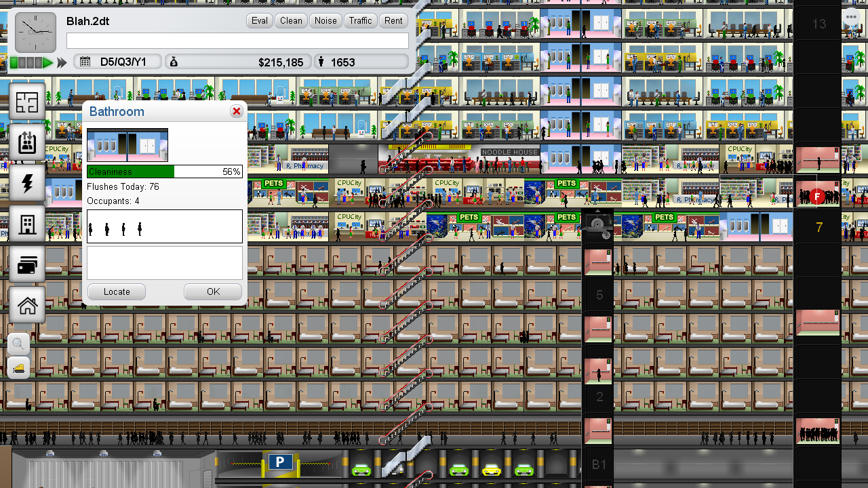Open the floor plan build tool
The height and width of the screenshot is (488, 868).
(27, 102)
